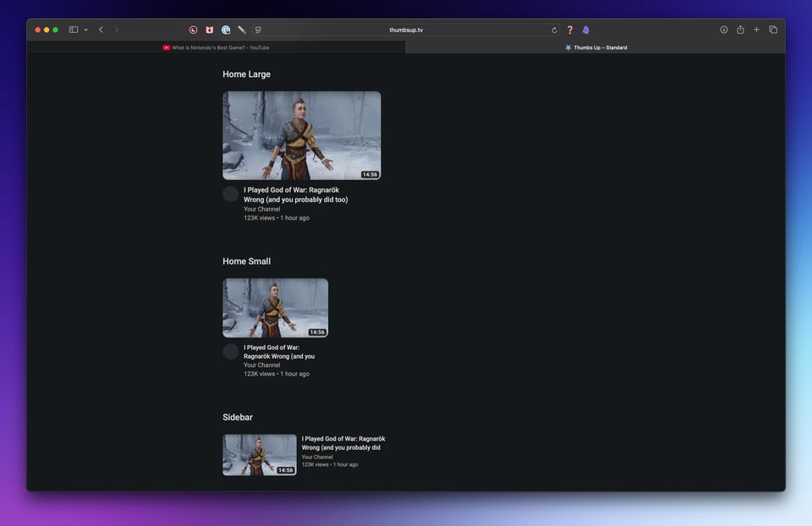
Task: Click the thumbsup.tv address bar
Action: point(406,30)
